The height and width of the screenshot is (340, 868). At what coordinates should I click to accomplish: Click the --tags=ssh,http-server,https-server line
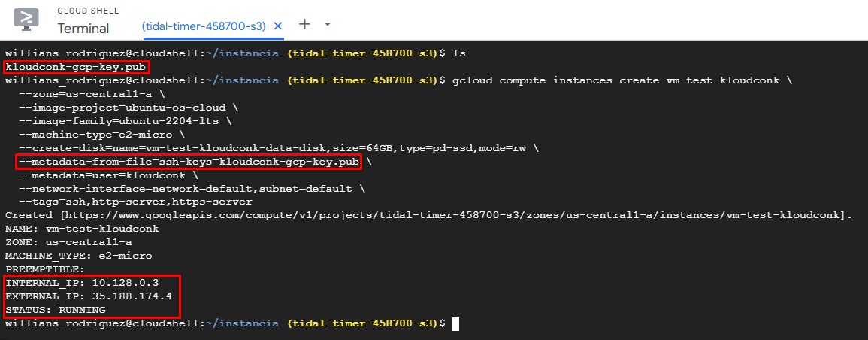point(135,202)
